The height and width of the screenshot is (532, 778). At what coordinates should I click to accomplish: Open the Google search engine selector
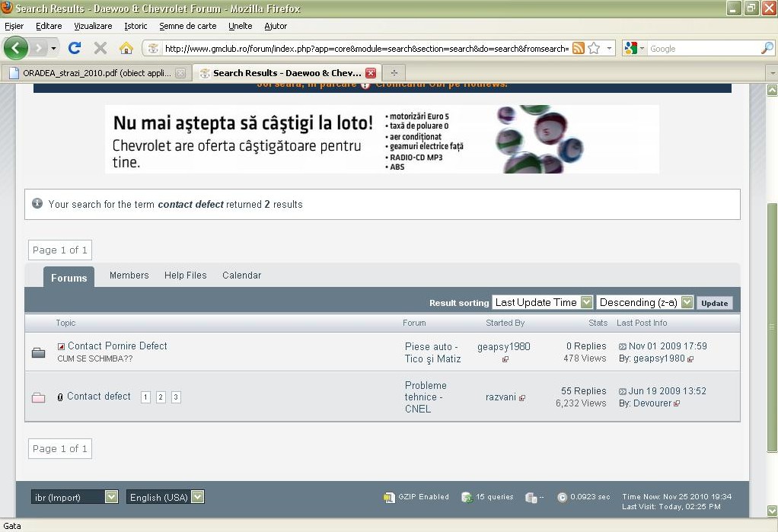pos(634,48)
